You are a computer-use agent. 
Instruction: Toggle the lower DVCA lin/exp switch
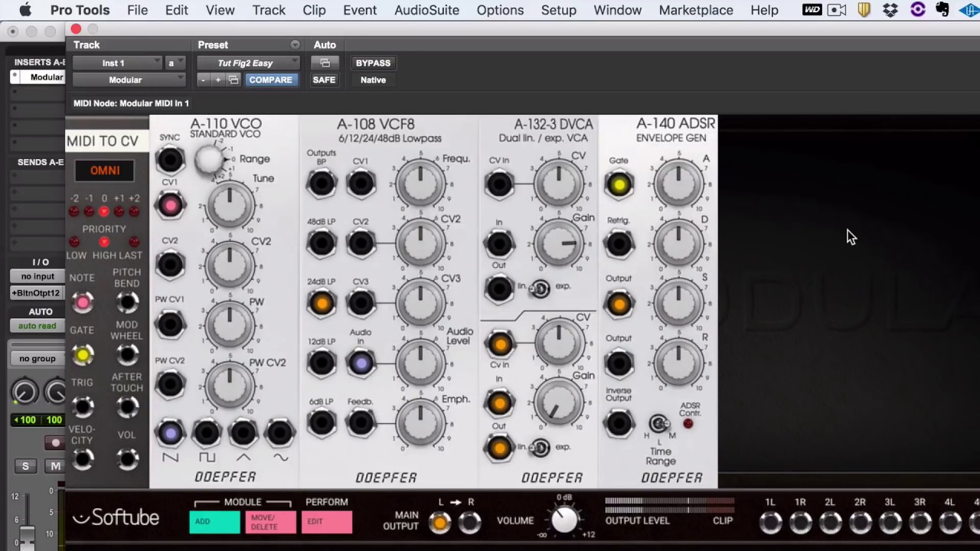[541, 448]
